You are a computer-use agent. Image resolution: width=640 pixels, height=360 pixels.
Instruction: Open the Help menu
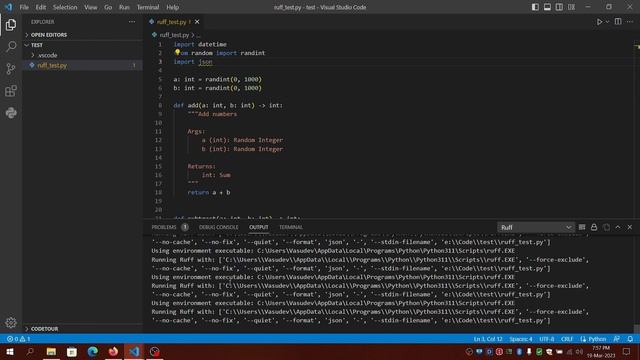(172, 7)
